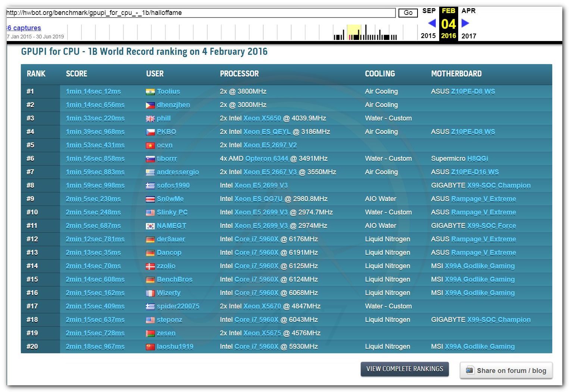Screen dimensions: 569x392
Task: Click Share on forum / blog button
Action: point(506,370)
